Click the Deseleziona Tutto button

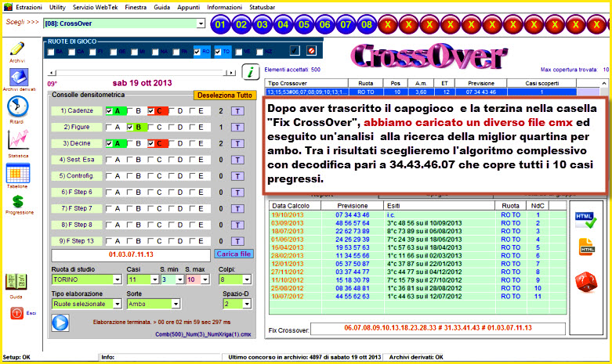(225, 95)
